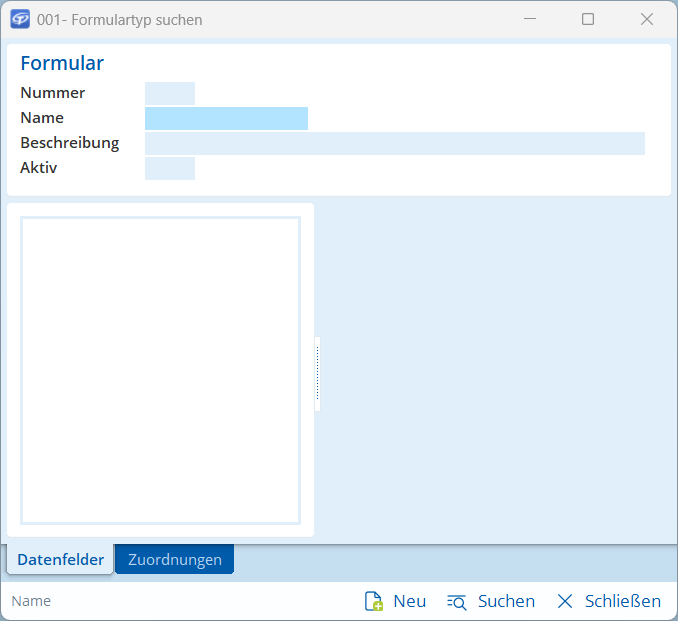The width and height of the screenshot is (678, 621).
Task: Focus the Nummer input field
Action: coord(170,93)
